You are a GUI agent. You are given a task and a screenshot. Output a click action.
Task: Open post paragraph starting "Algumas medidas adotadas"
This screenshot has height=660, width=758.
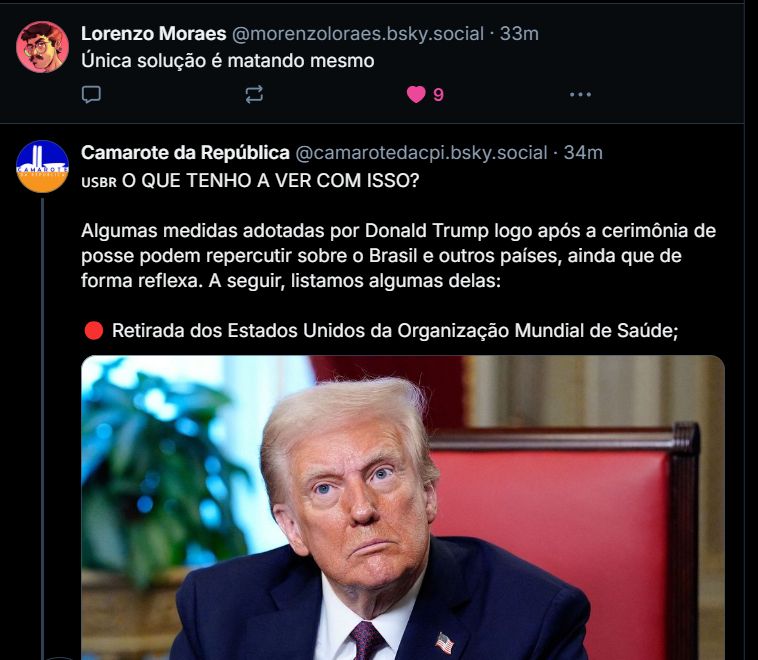click(x=398, y=255)
